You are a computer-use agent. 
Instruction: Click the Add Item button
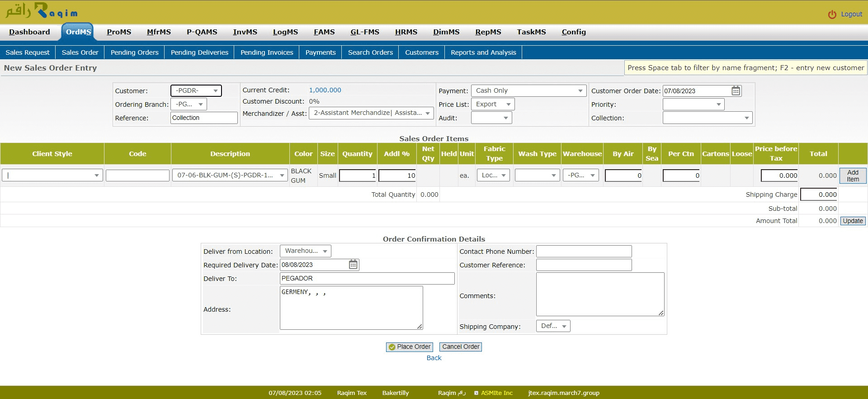tap(853, 176)
